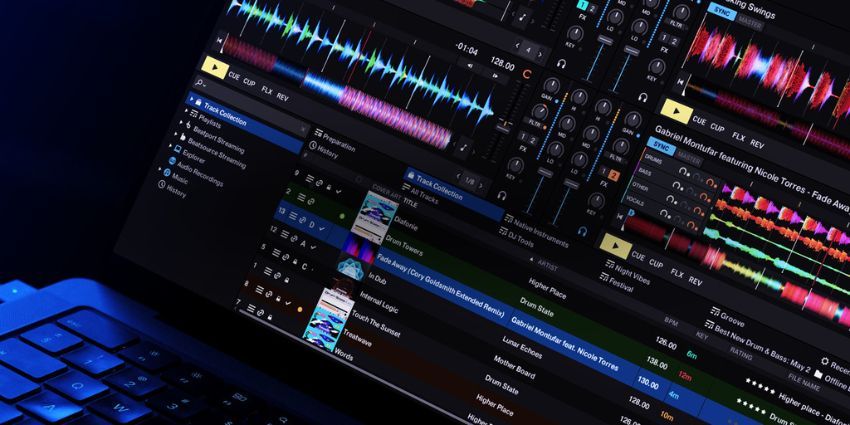
Task: Toggle the orange-lit FX 2 assign button
Action: click(x=614, y=175)
